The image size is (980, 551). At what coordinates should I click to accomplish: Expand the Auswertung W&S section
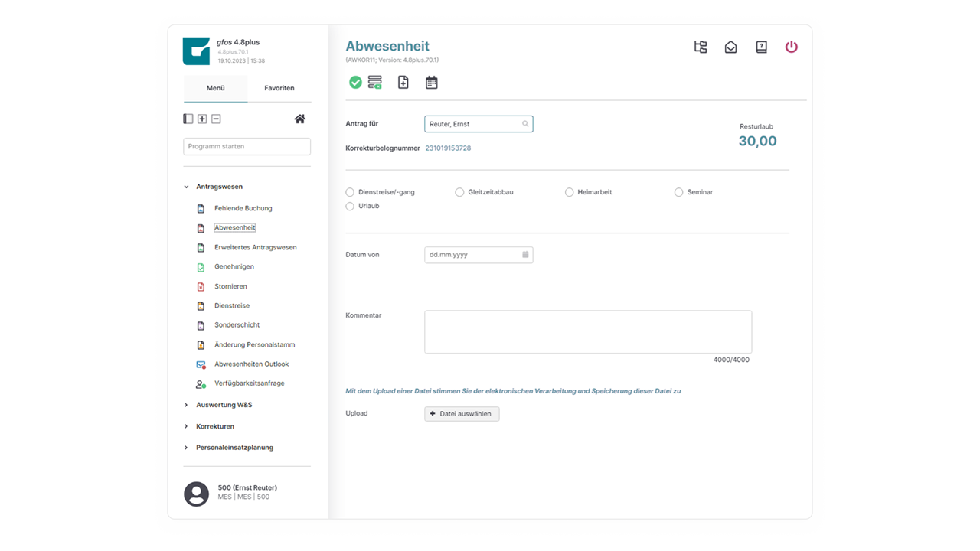click(186, 405)
